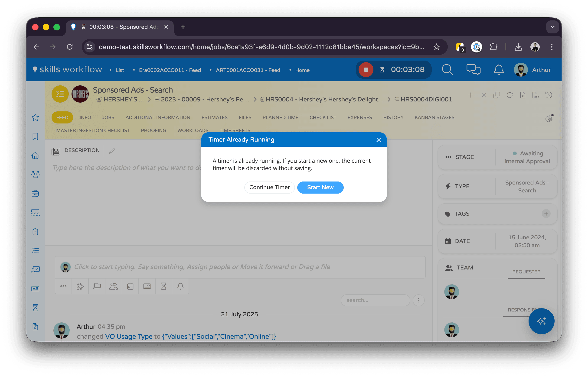
Task: Open the notifications bell in header
Action: (x=499, y=70)
